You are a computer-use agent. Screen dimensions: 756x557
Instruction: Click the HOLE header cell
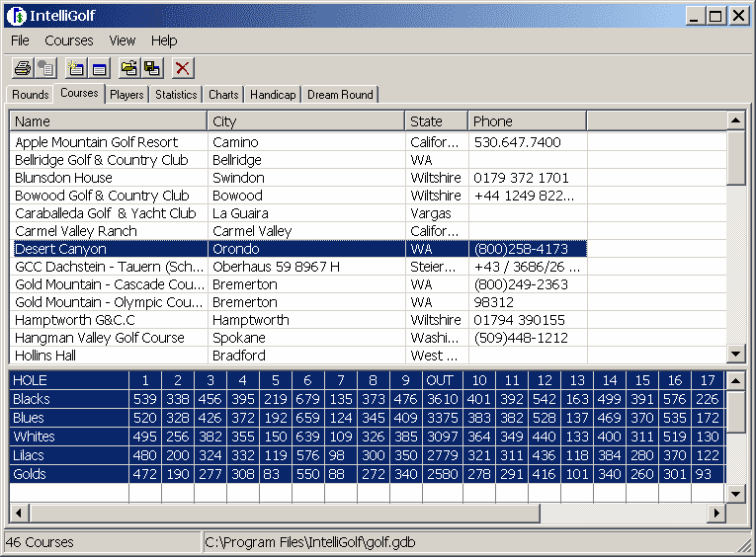(x=69, y=380)
